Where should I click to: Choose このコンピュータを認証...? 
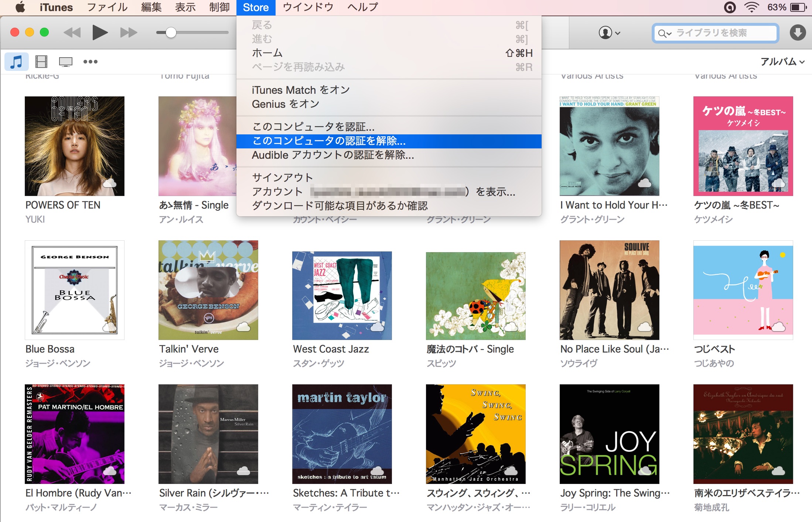tap(389, 127)
